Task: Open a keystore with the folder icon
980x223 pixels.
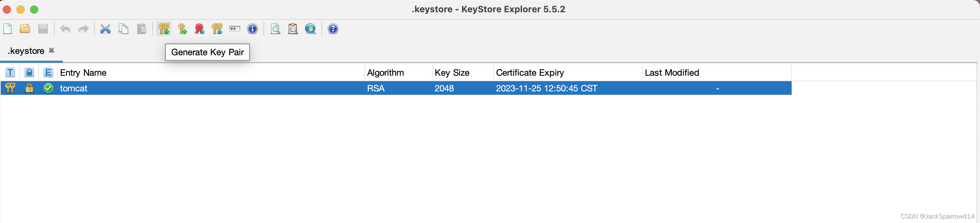Action: click(x=25, y=29)
